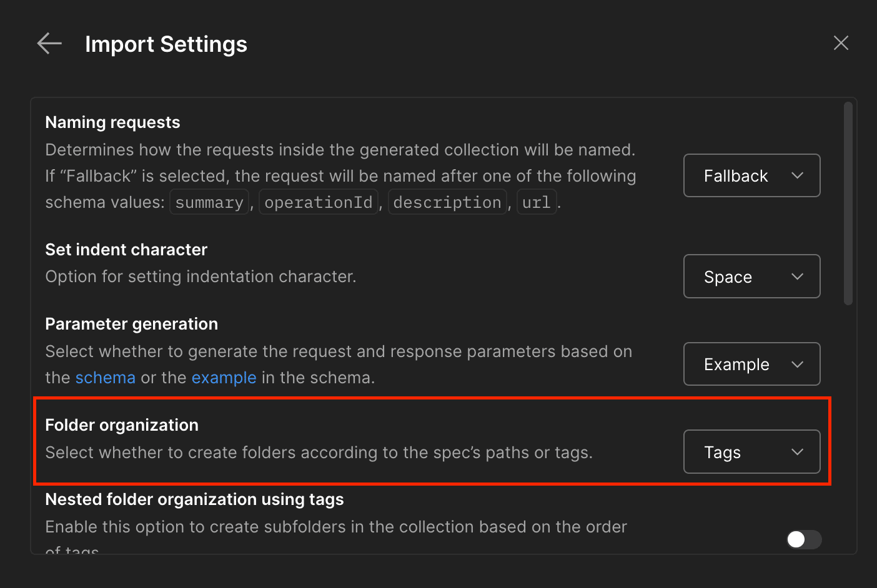Screen dimensions: 877x588
Task: Click the url schema value chip
Action: point(537,202)
